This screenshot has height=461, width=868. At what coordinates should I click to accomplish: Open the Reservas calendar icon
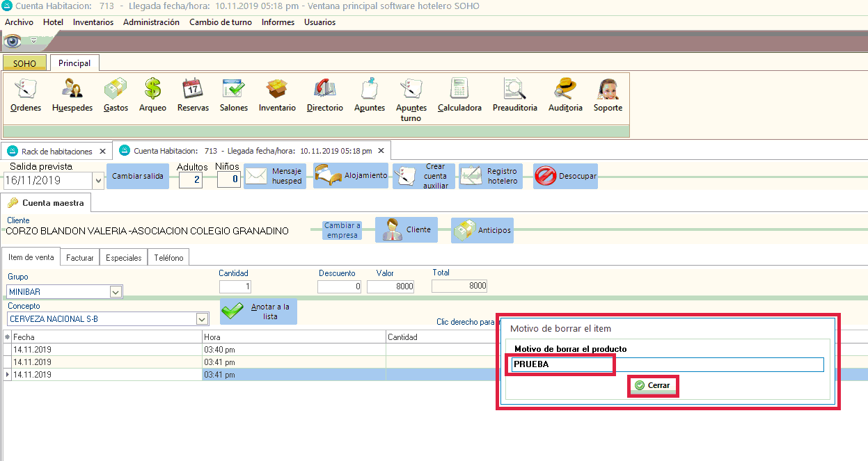[193, 95]
